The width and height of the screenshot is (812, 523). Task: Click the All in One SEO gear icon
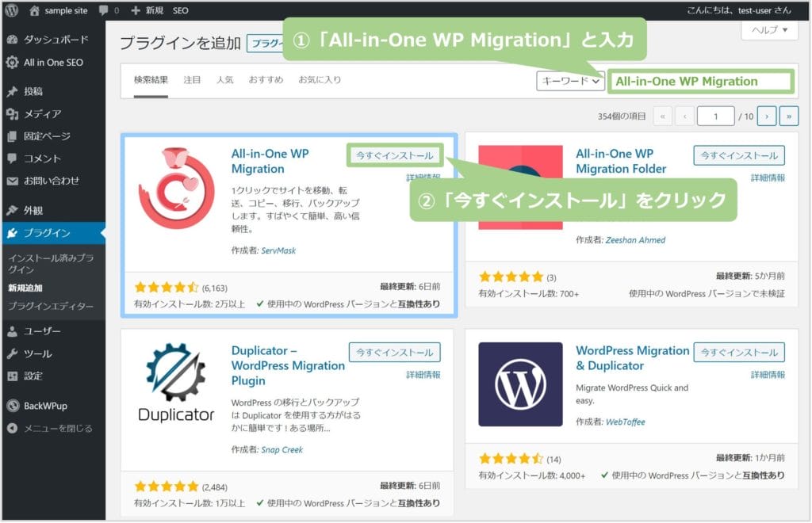(13, 62)
